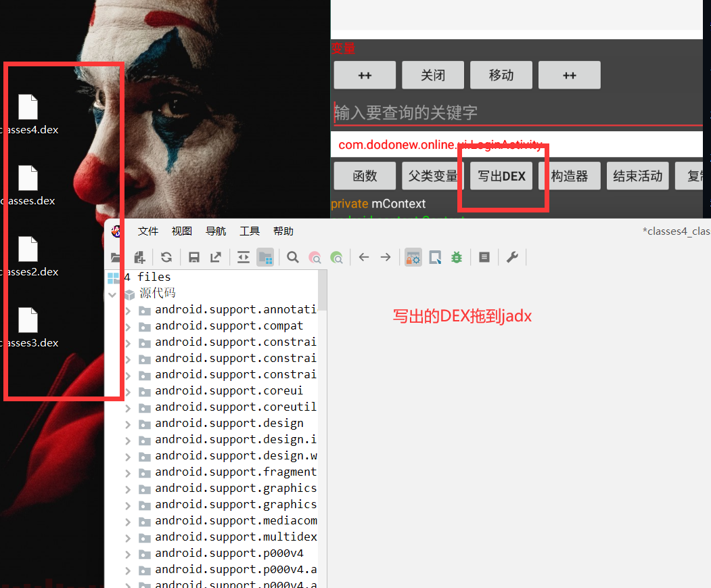Expand android.support.p000v4 package
The image size is (711, 588).
click(x=128, y=554)
